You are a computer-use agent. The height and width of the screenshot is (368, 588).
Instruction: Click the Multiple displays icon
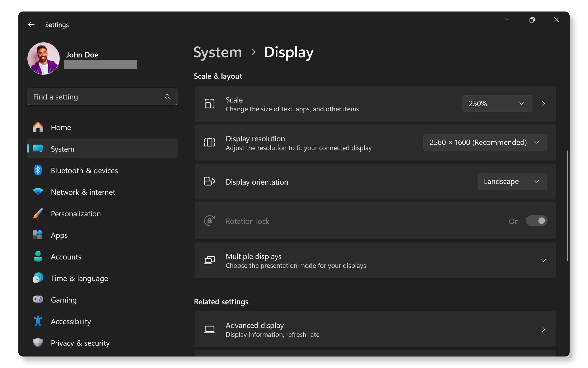209,260
